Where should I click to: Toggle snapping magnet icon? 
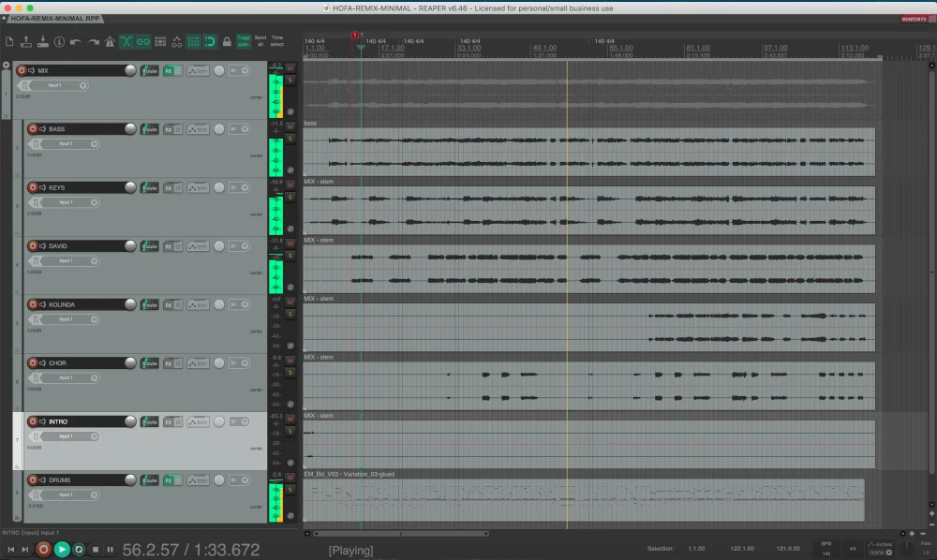point(210,42)
